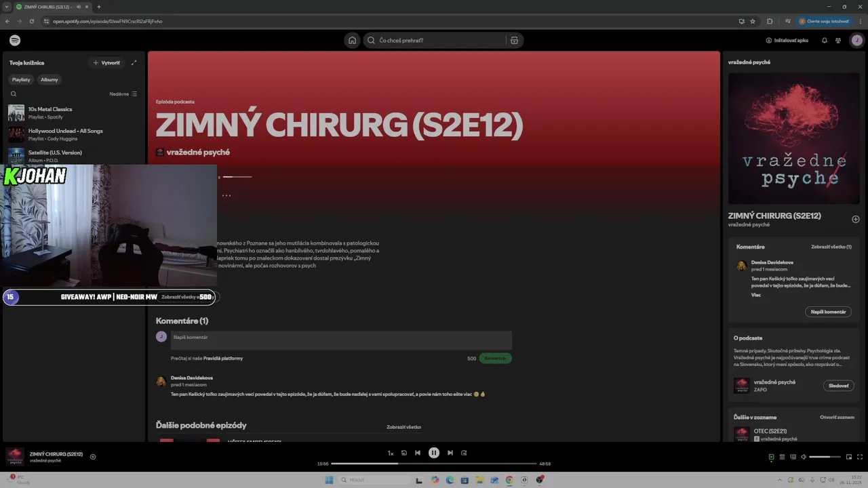Skip to next track

(x=450, y=453)
